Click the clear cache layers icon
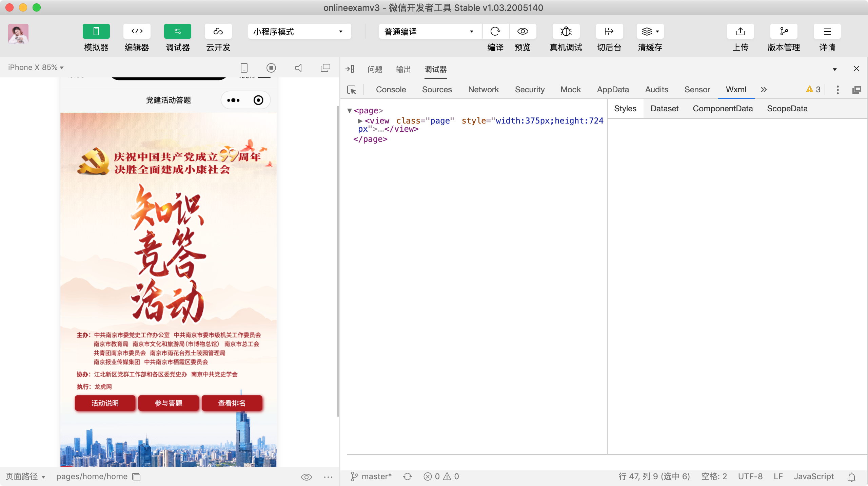 (x=647, y=32)
